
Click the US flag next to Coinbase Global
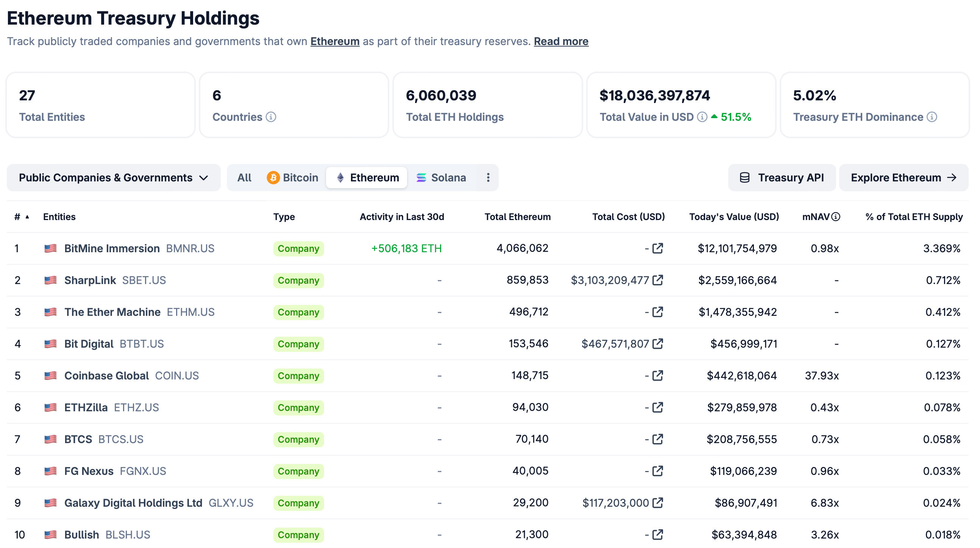[51, 376]
